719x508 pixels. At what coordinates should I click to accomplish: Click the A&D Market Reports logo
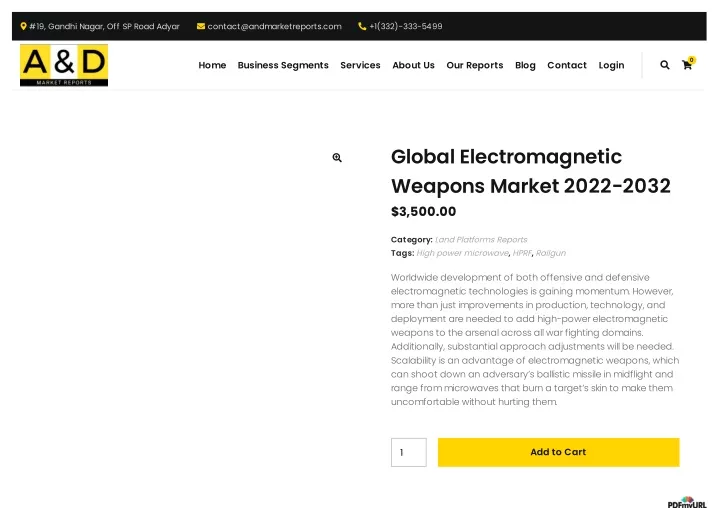click(64, 65)
